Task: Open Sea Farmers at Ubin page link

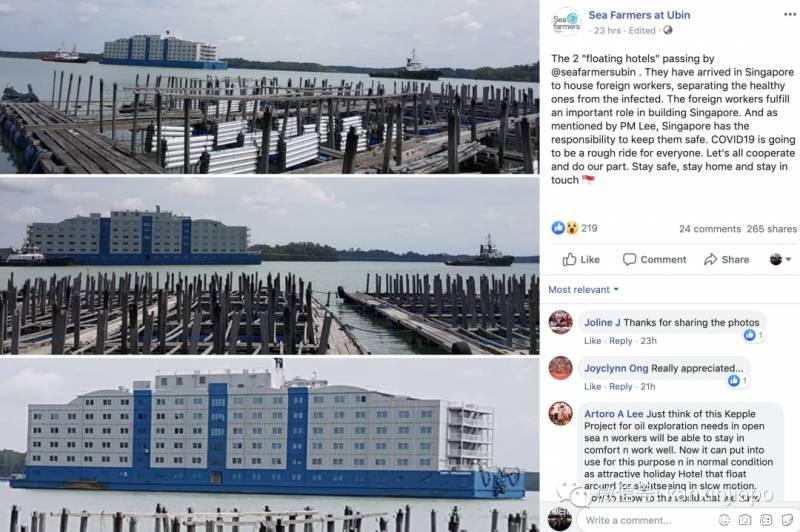Action: [639, 15]
